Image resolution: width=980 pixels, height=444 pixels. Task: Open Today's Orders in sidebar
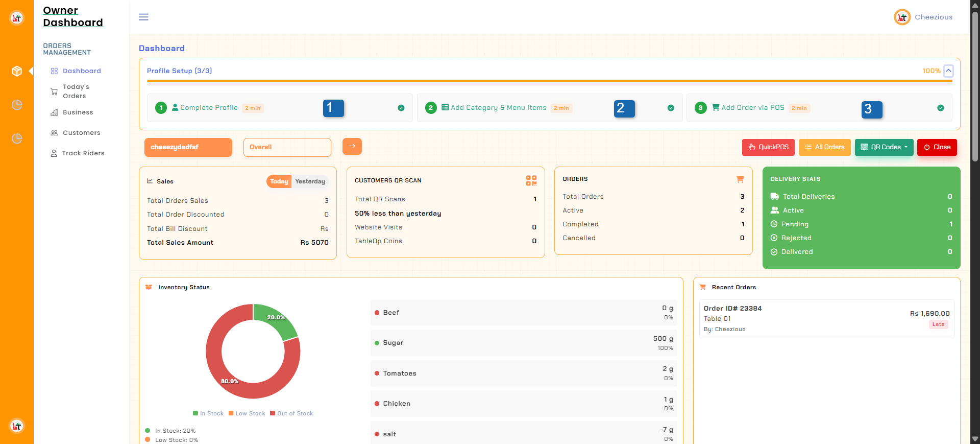click(76, 91)
